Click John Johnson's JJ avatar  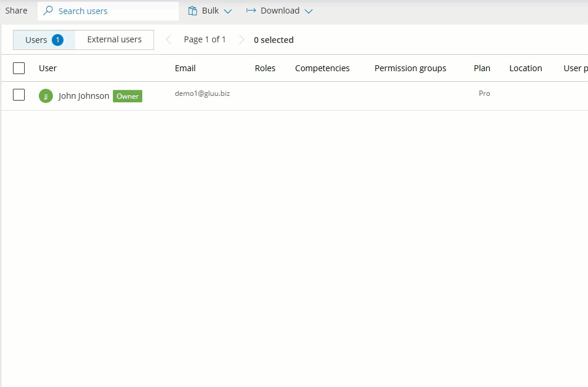(x=46, y=96)
